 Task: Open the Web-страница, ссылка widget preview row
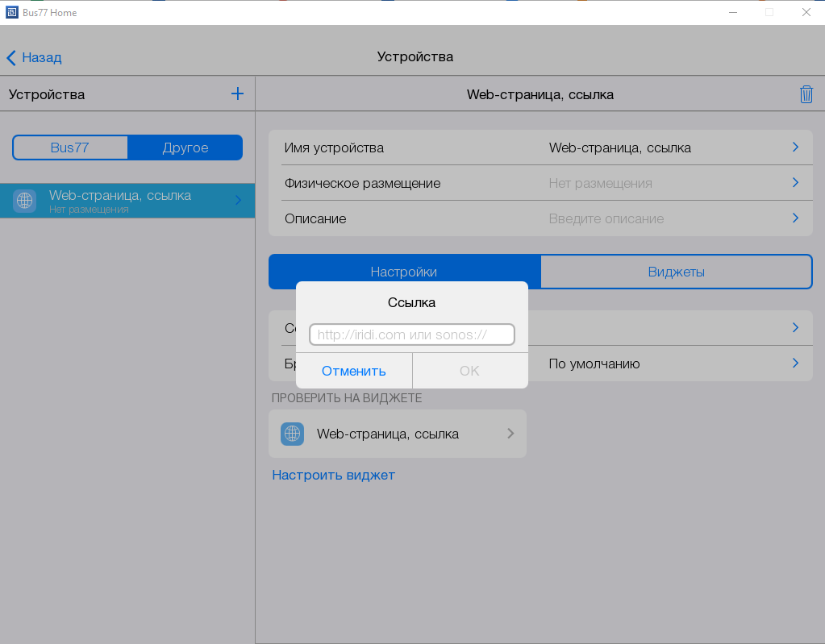pyautogui.click(x=397, y=434)
